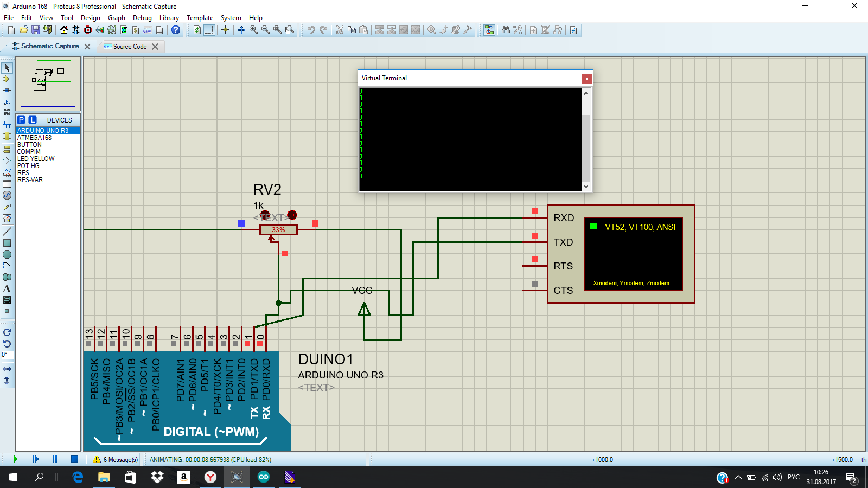
Task: Select the Buses Mode tool
Action: point(7,125)
